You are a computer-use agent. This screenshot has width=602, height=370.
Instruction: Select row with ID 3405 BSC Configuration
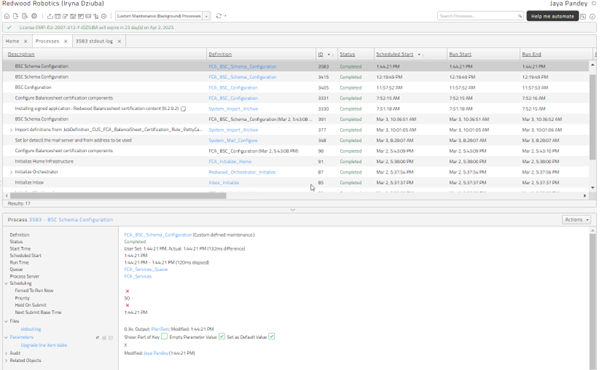296,88
